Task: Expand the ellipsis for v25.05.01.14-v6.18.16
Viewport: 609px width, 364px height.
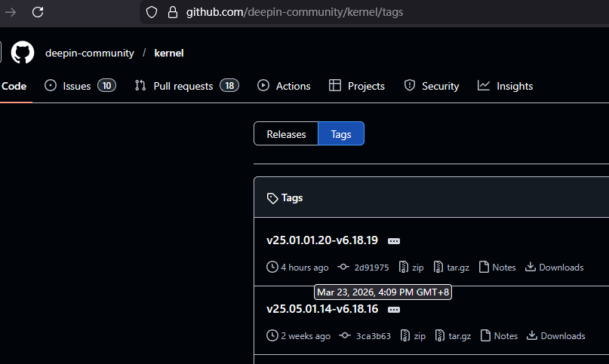Action: pos(394,310)
